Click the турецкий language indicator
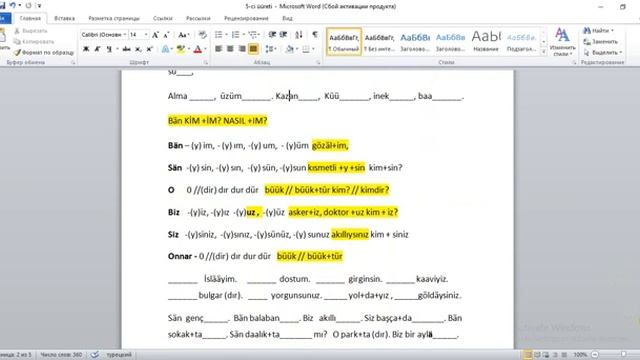This screenshot has width=640, height=360. (119, 355)
